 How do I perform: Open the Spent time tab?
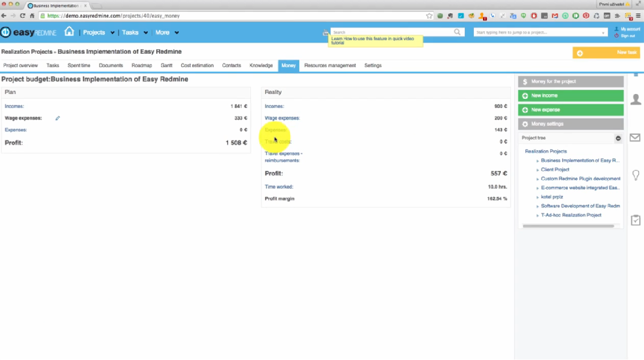pos(79,66)
